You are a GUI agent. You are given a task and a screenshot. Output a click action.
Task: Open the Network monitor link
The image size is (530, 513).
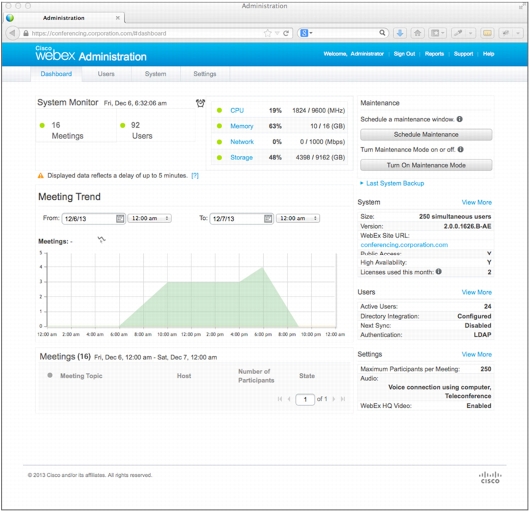(242, 142)
